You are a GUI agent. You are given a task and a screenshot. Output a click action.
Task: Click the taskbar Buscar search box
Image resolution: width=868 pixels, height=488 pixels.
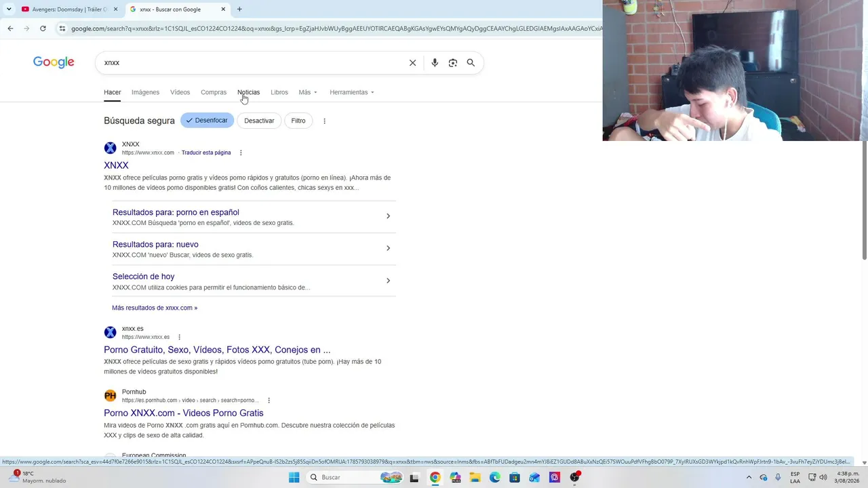pyautogui.click(x=355, y=477)
